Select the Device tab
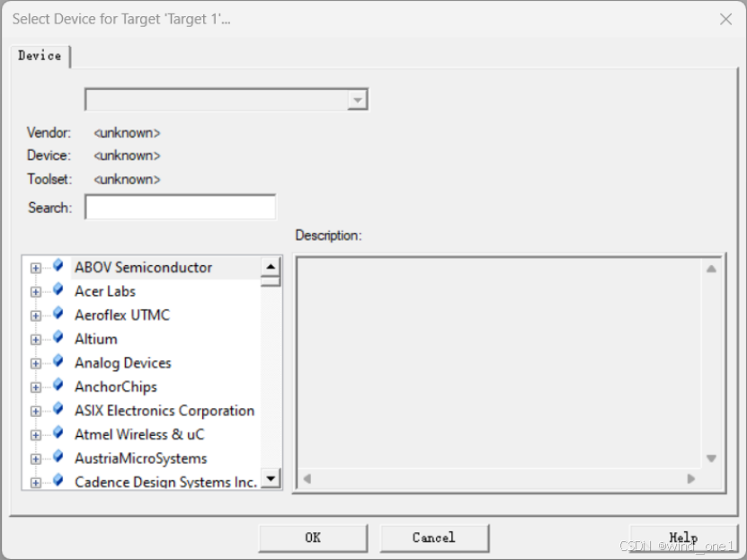 click(x=40, y=57)
